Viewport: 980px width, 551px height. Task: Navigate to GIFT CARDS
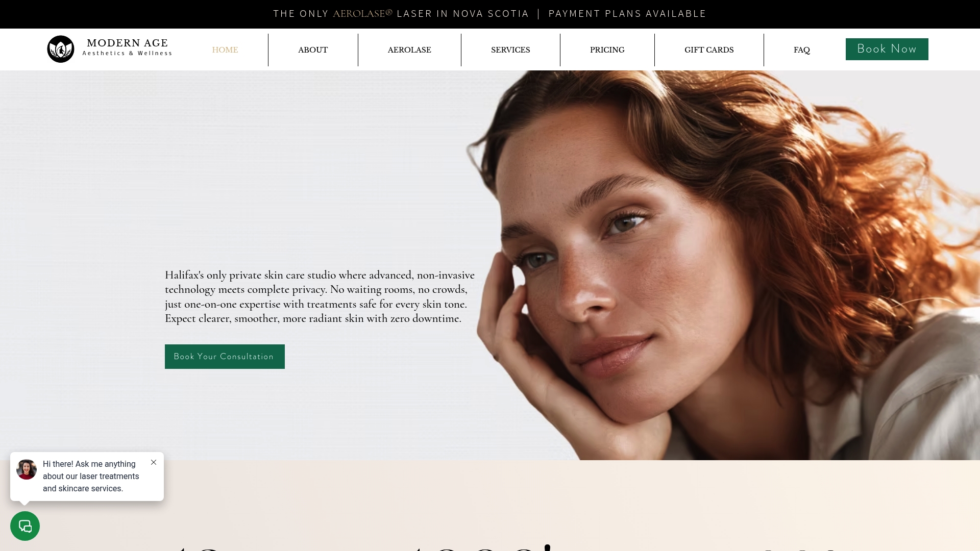[709, 50]
